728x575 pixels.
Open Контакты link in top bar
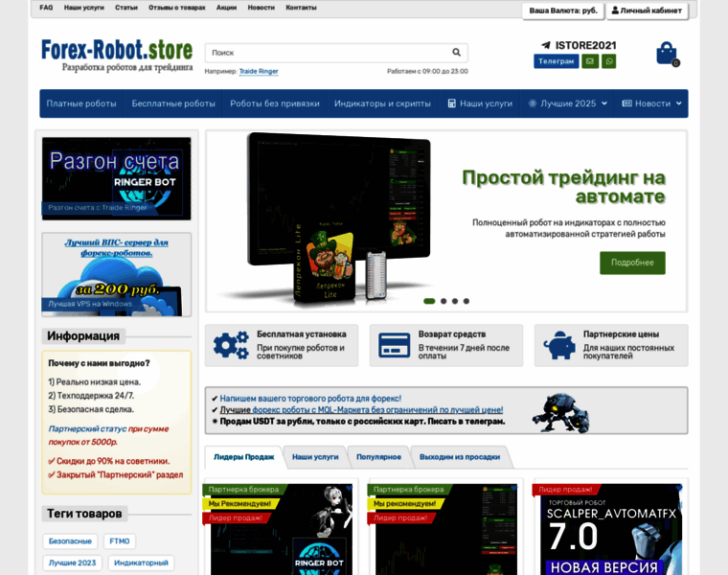(x=302, y=8)
